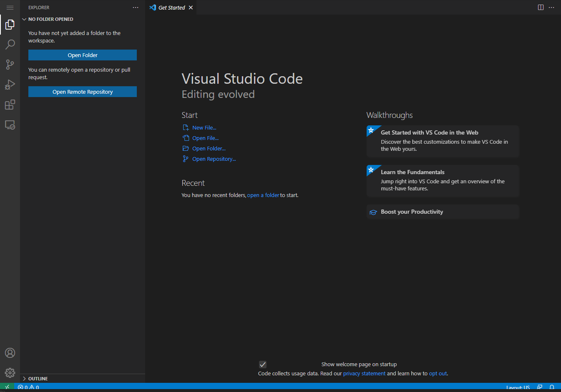Viewport: 561px width, 392px height.
Task: Open the Remote Explorer view
Action: [x=10, y=125]
